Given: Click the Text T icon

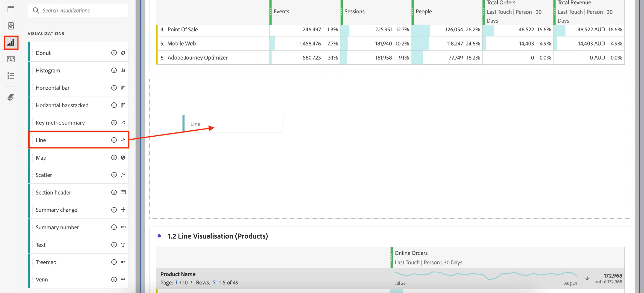Looking at the screenshot, I should (x=123, y=245).
